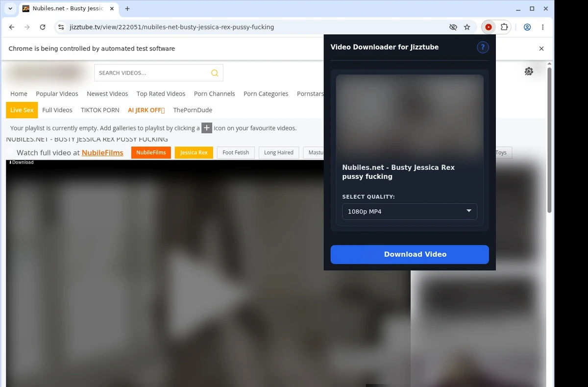Open a new browser tab

coord(127,8)
